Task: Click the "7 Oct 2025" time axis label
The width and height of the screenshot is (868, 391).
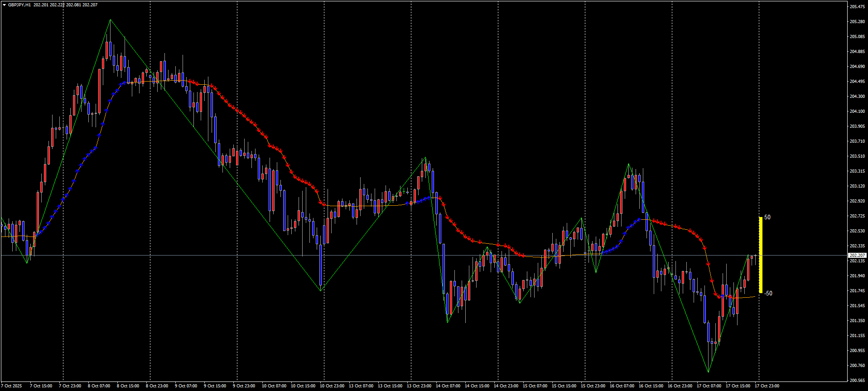Action: point(11,386)
